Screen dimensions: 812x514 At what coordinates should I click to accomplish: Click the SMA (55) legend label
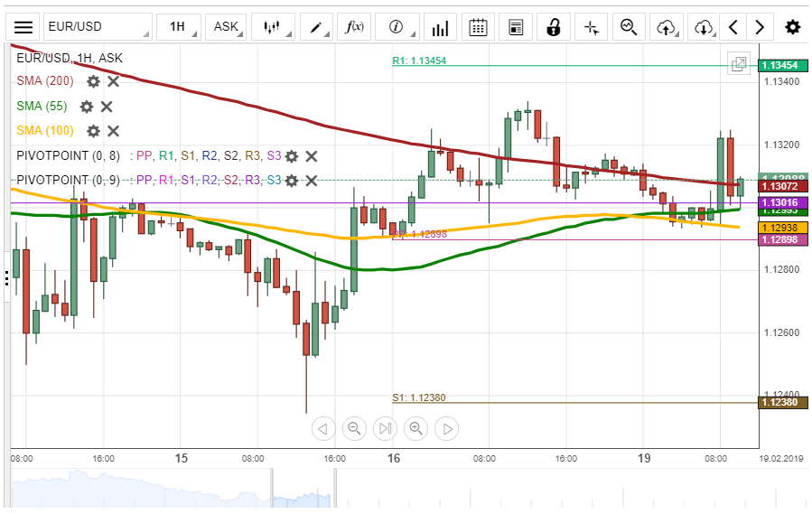42,107
